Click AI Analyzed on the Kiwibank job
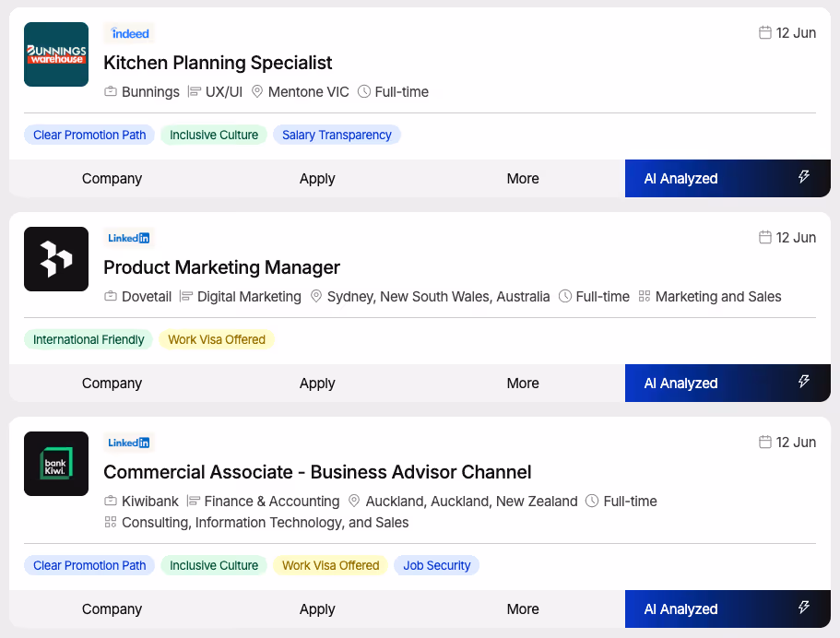The width and height of the screenshot is (840, 638). pyautogui.click(x=728, y=609)
